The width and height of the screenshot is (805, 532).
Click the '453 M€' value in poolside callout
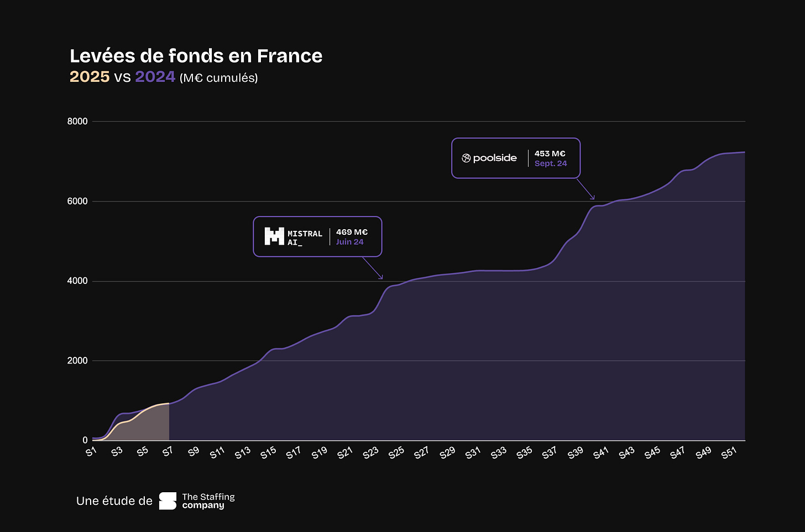pos(550,154)
